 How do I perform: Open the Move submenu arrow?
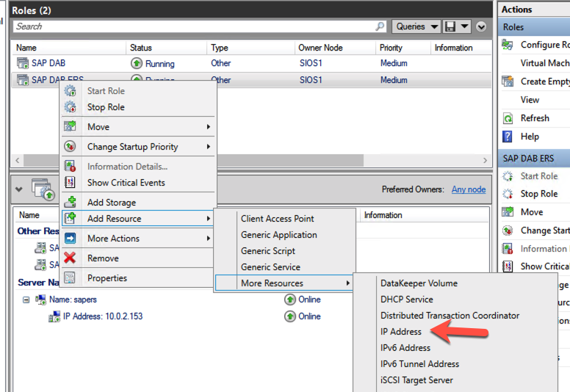[209, 127]
